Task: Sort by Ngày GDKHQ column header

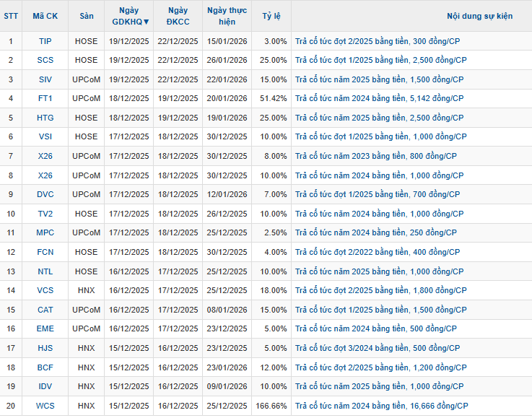Action: (x=130, y=16)
